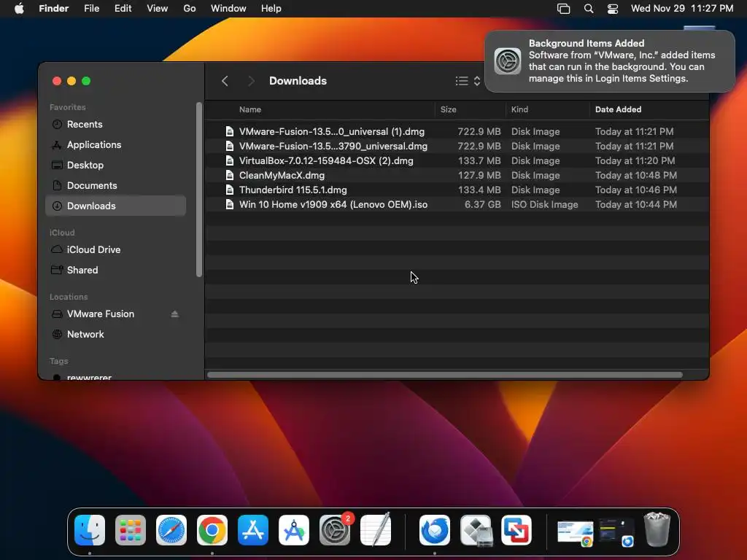
Task: Open the Go menu
Action: [x=190, y=9]
